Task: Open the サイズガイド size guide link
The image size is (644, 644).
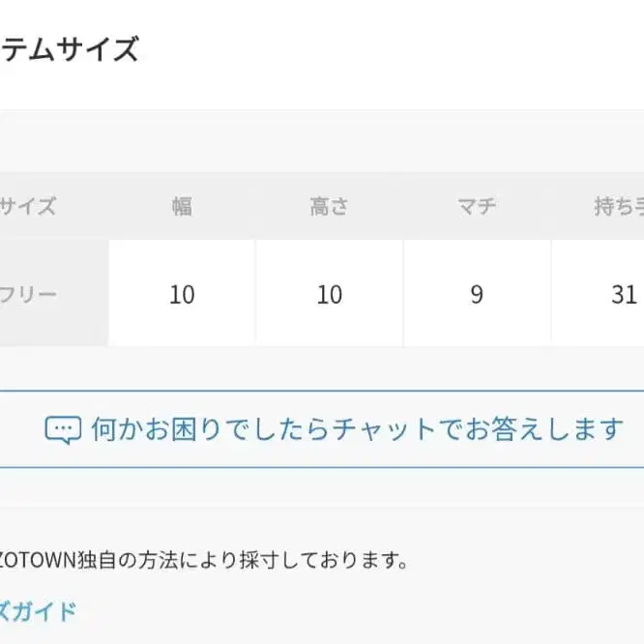Action: click(x=39, y=611)
